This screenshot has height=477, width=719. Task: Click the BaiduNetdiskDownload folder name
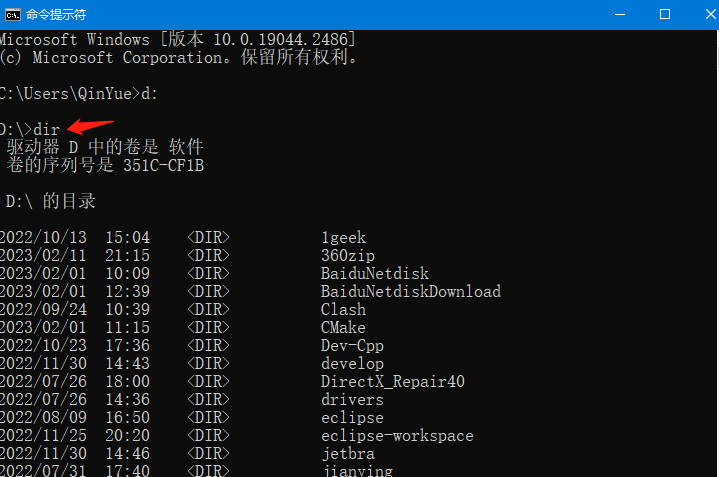(411, 292)
